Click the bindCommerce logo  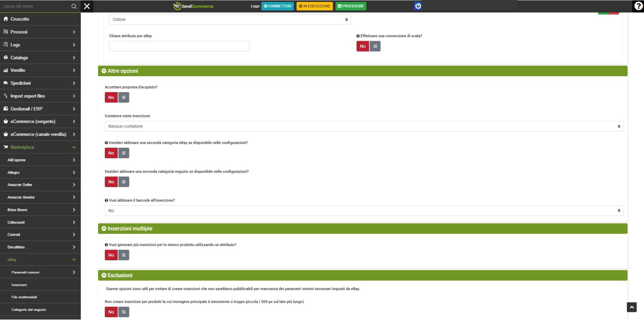coord(193,6)
